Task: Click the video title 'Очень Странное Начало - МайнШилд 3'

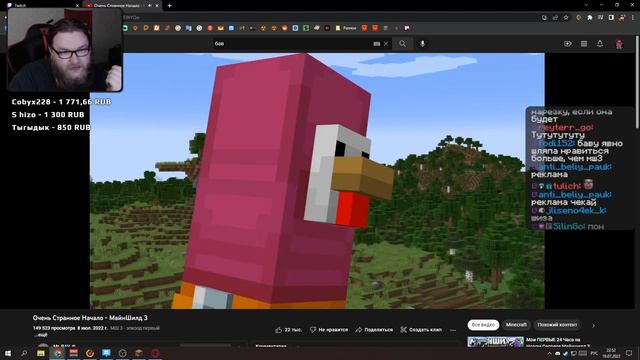Action: coord(90,318)
